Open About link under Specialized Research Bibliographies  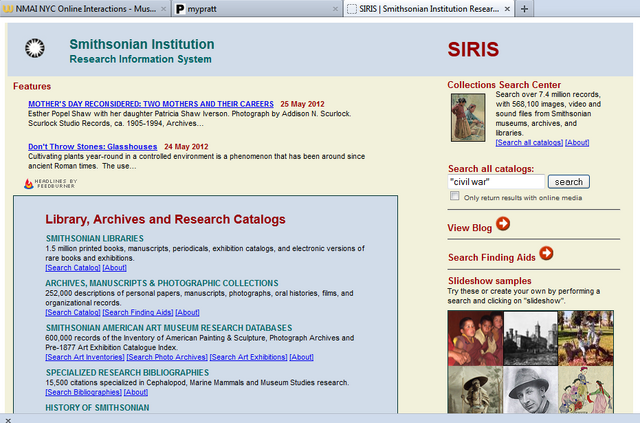(136, 392)
